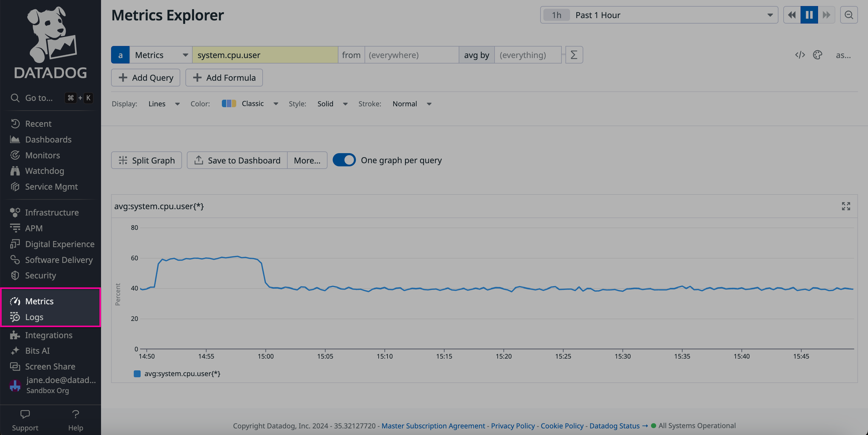Navigate to the Infrastructure section

pyautogui.click(x=52, y=212)
